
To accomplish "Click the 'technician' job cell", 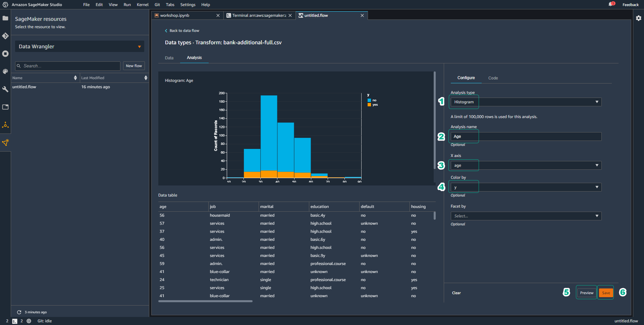I will coord(219,280).
